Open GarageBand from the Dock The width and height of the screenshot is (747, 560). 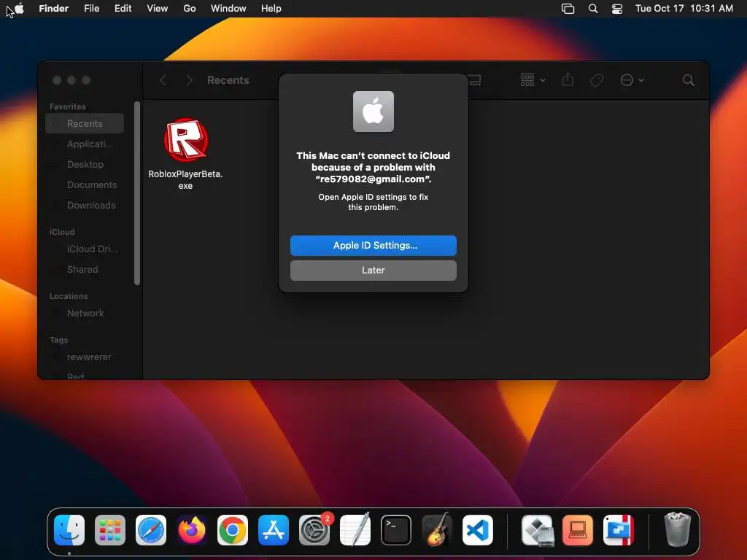[x=437, y=530]
